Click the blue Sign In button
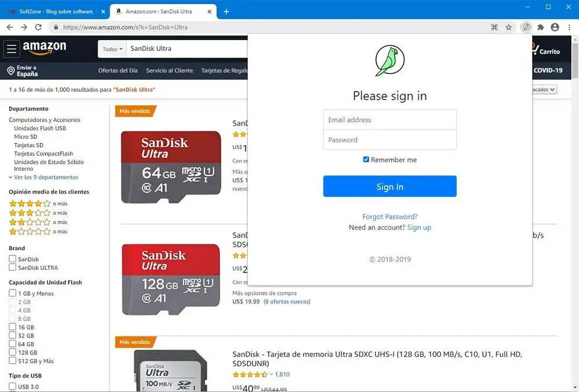The width and height of the screenshot is (579, 392). pos(390,186)
